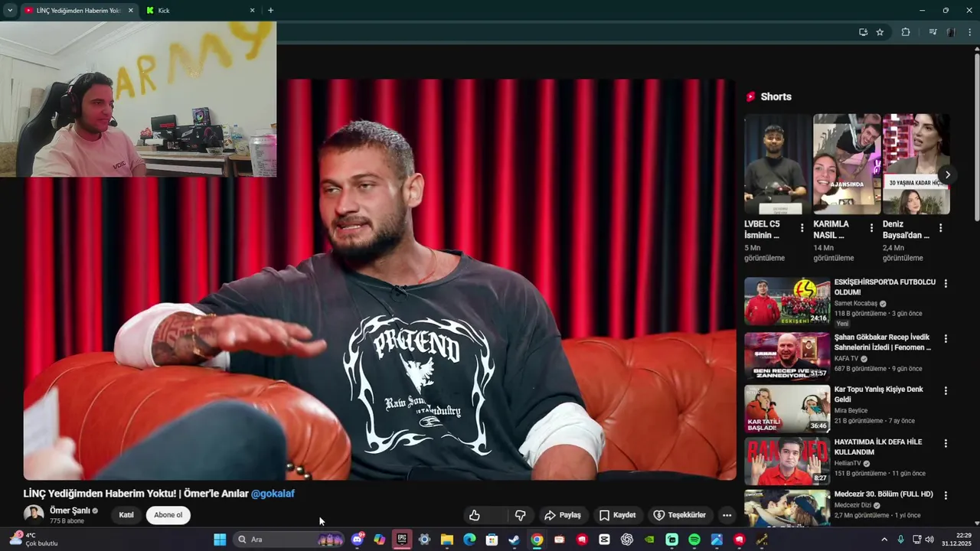Show next Shorts with arrow
This screenshot has height=551, width=980.
pyautogui.click(x=947, y=174)
